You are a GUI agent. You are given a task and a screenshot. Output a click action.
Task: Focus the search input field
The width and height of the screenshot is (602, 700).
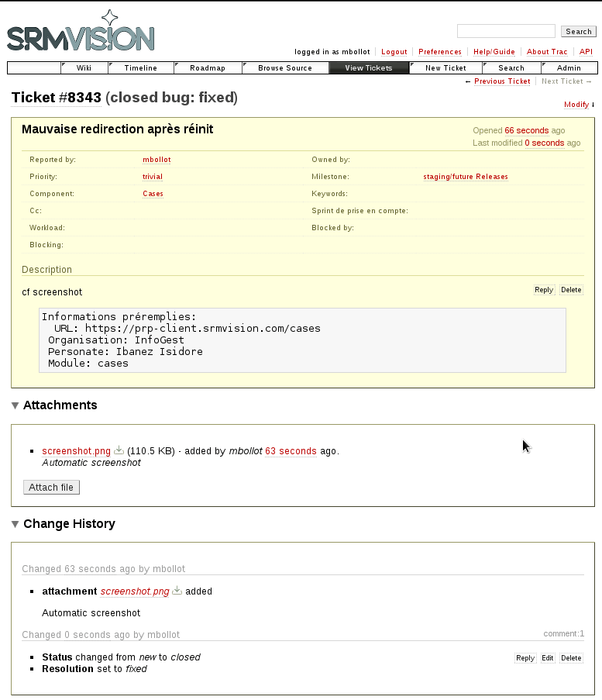pyautogui.click(x=505, y=32)
